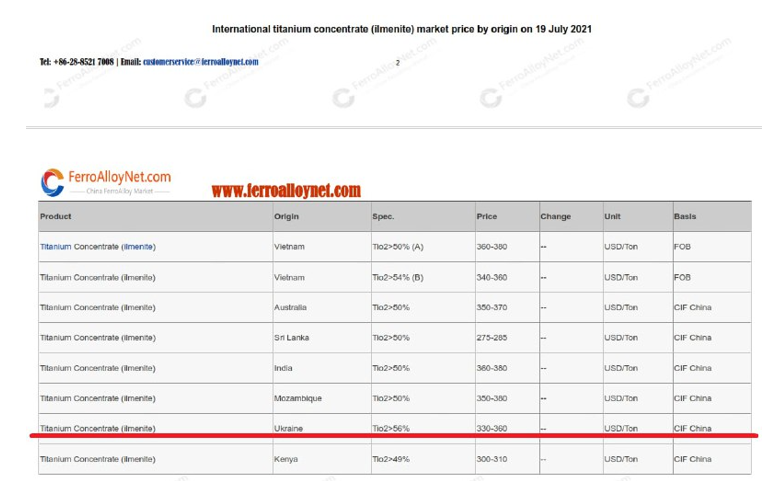Click the Basis column header

[685, 216]
